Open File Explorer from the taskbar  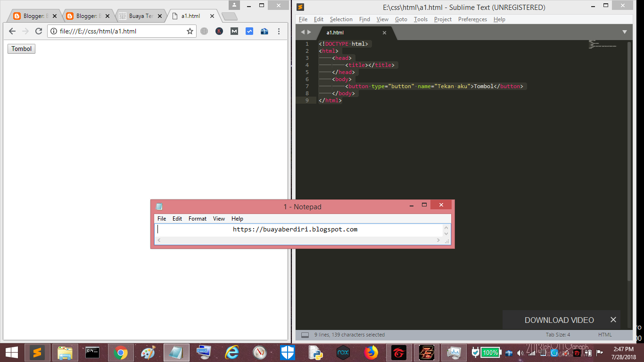[65, 353]
